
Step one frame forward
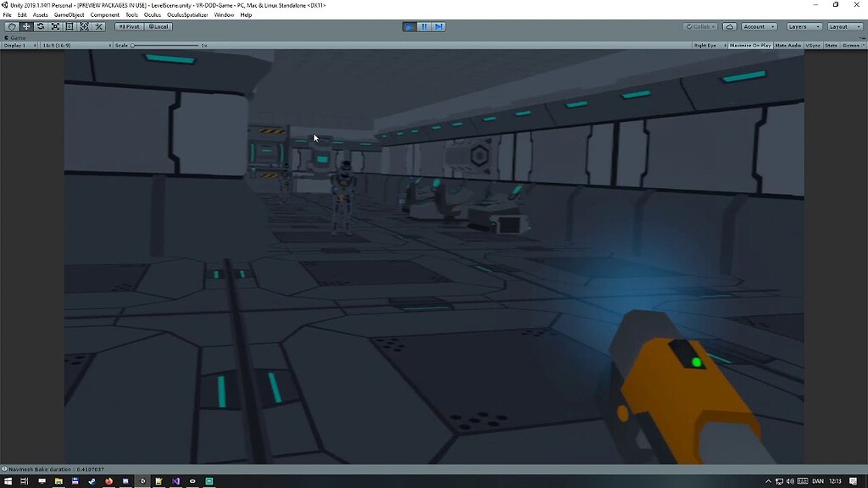[437, 26]
